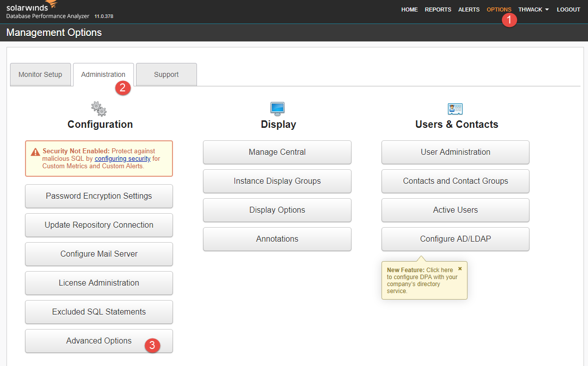Open the REPORTS menu

tap(438, 9)
